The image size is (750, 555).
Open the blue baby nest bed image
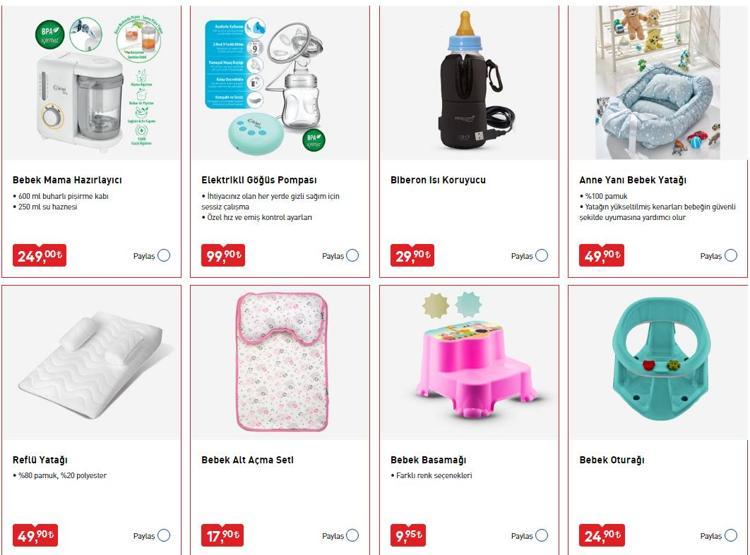point(658,82)
